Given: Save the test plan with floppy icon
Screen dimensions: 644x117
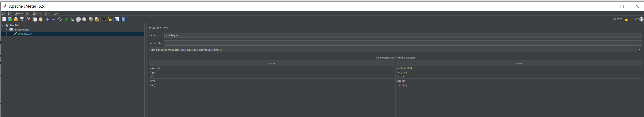Looking at the screenshot, I should click(22, 19).
